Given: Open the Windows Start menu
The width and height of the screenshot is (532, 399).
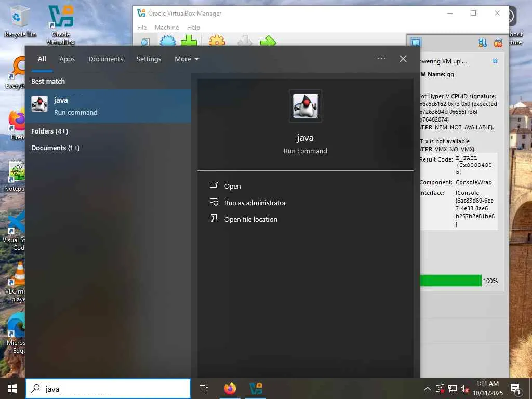Looking at the screenshot, I should (12, 389).
